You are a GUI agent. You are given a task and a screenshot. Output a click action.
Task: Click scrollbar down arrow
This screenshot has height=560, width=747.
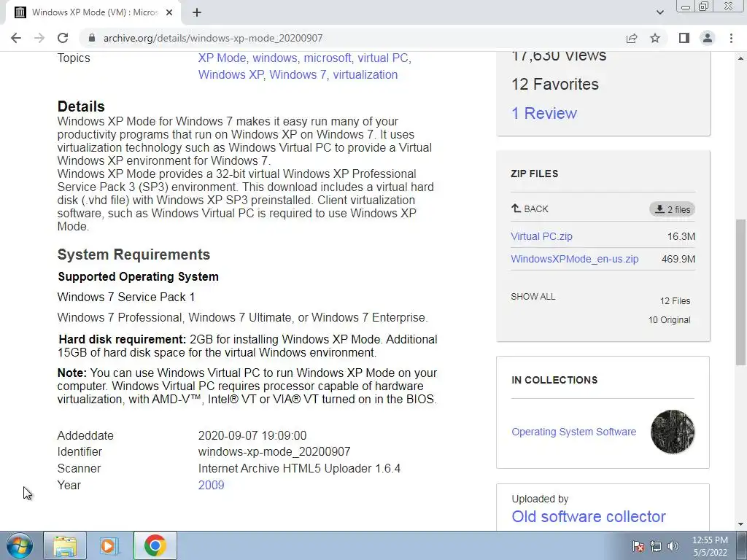pos(740,524)
